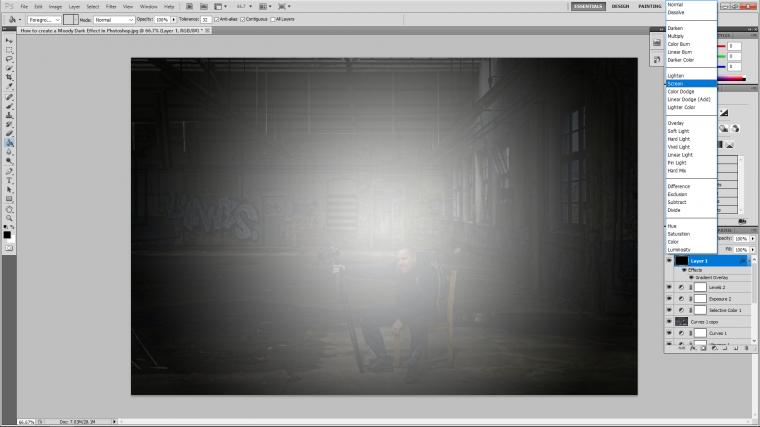Image resolution: width=760 pixels, height=427 pixels.
Task: Select the Eraser tool
Action: [x=9, y=134]
